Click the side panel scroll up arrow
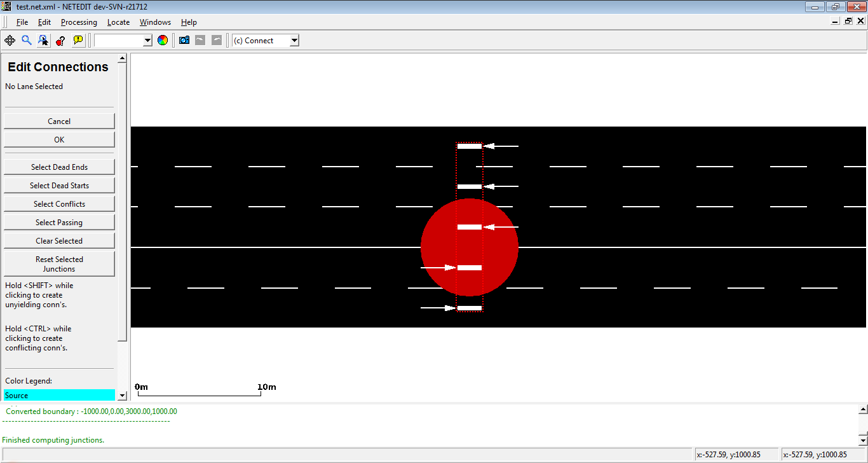The width and height of the screenshot is (868, 463). [x=123, y=59]
